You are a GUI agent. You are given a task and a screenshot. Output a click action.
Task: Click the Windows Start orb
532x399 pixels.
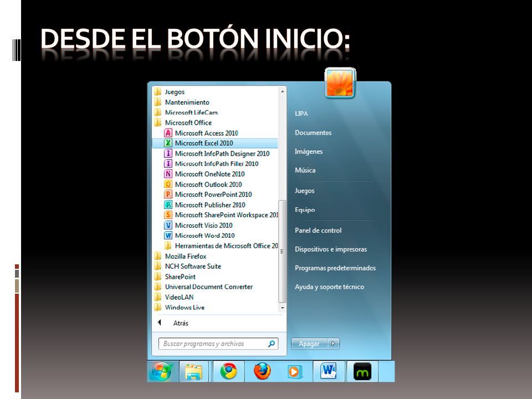click(161, 371)
